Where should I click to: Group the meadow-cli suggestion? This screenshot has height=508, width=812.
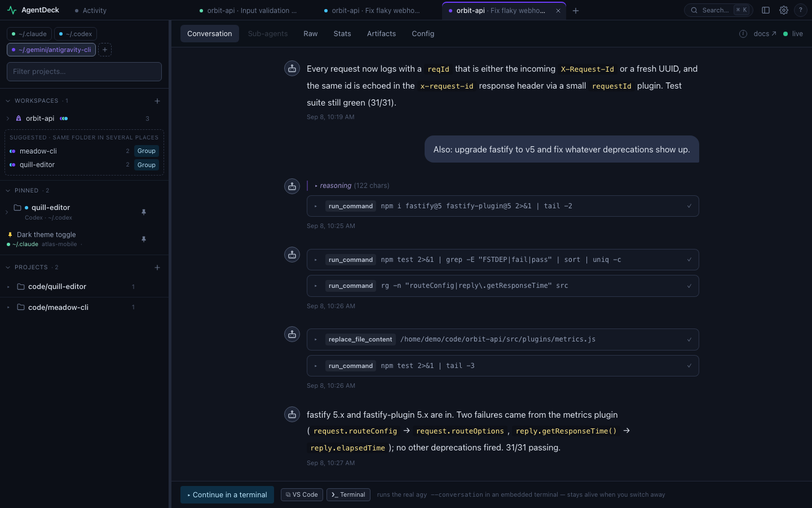[x=147, y=151]
